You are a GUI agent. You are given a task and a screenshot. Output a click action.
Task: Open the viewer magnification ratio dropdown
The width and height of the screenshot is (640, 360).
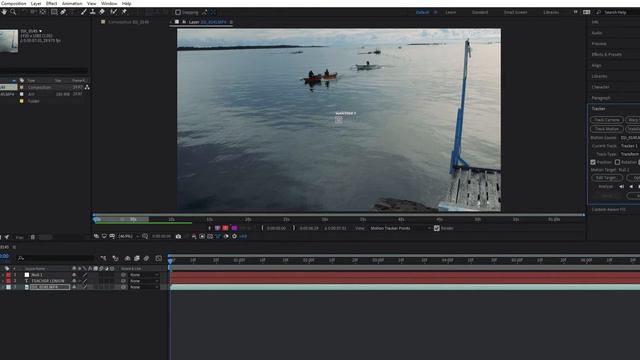click(x=129, y=236)
